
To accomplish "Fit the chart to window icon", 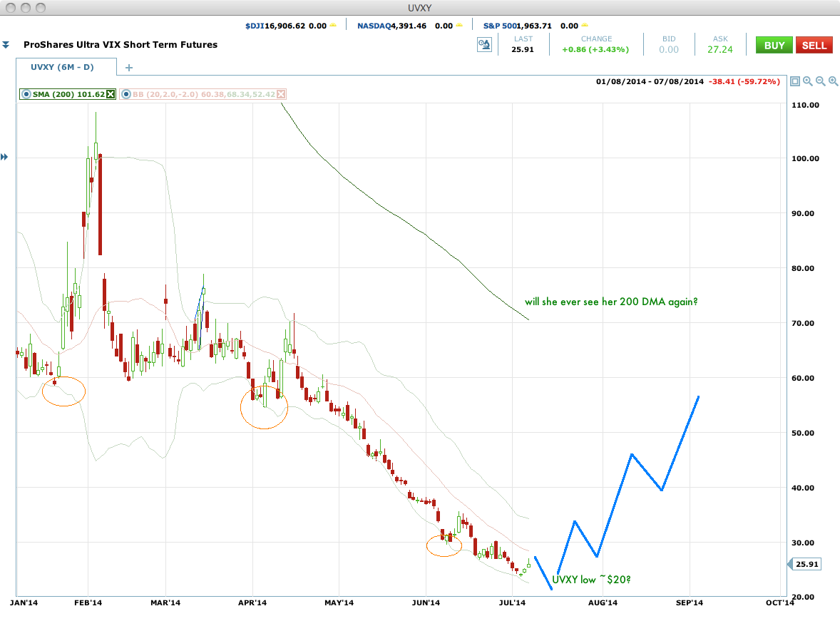I will click(795, 81).
